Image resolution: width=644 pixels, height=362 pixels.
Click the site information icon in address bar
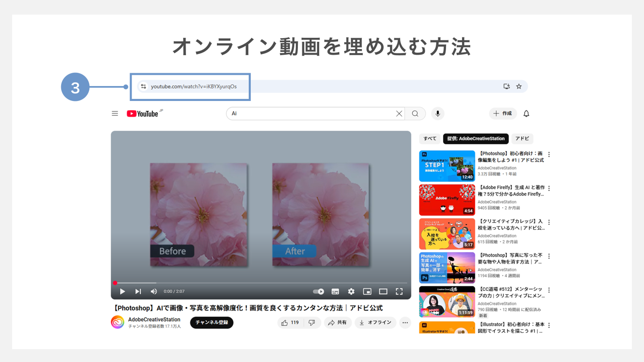(144, 86)
